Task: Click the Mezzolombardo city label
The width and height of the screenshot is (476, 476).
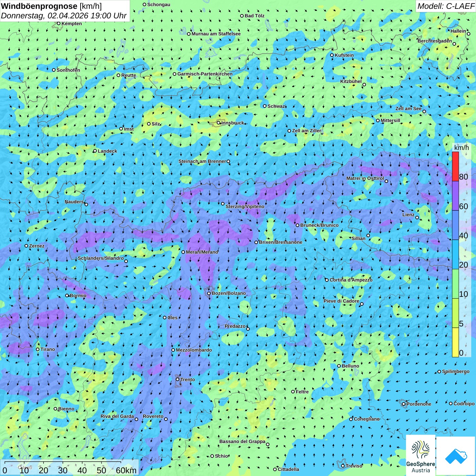Action: pos(194,350)
